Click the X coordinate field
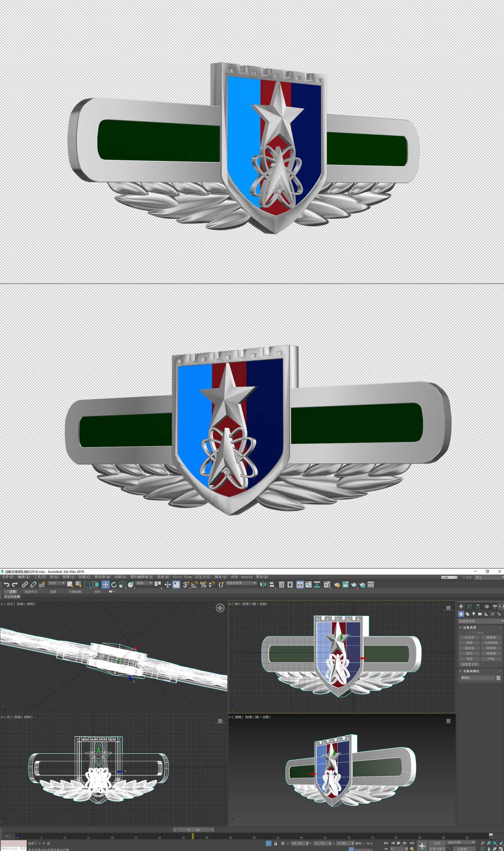504x851 pixels. pyautogui.click(x=300, y=843)
